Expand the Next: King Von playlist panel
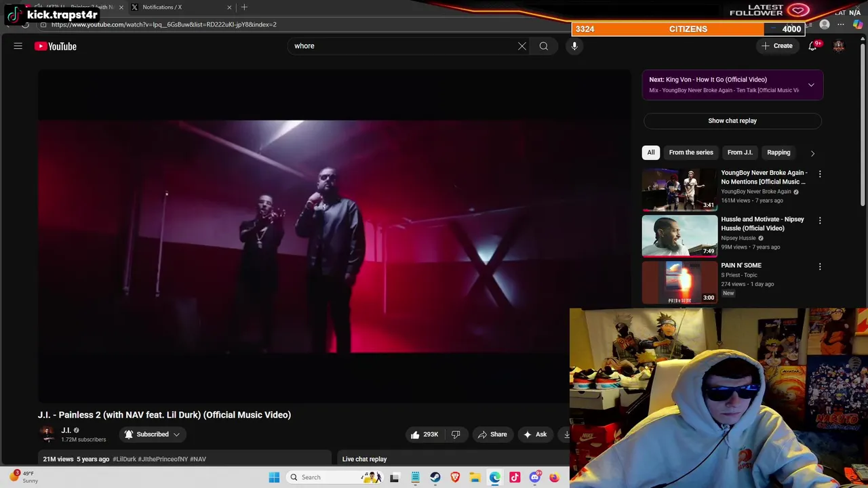This screenshot has height=488, width=868. [811, 85]
